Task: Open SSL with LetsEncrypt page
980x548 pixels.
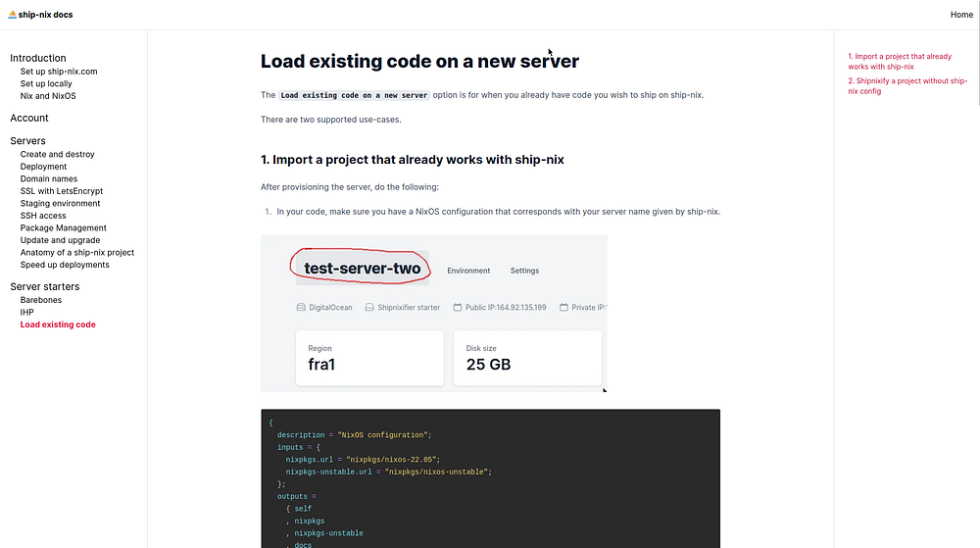Action: 61,191
